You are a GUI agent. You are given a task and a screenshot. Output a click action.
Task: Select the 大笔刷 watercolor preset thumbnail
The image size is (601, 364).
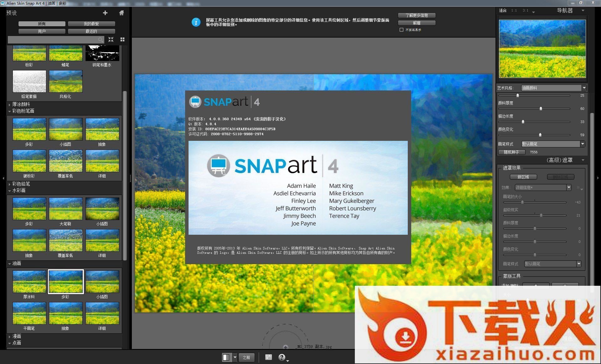coord(65,208)
